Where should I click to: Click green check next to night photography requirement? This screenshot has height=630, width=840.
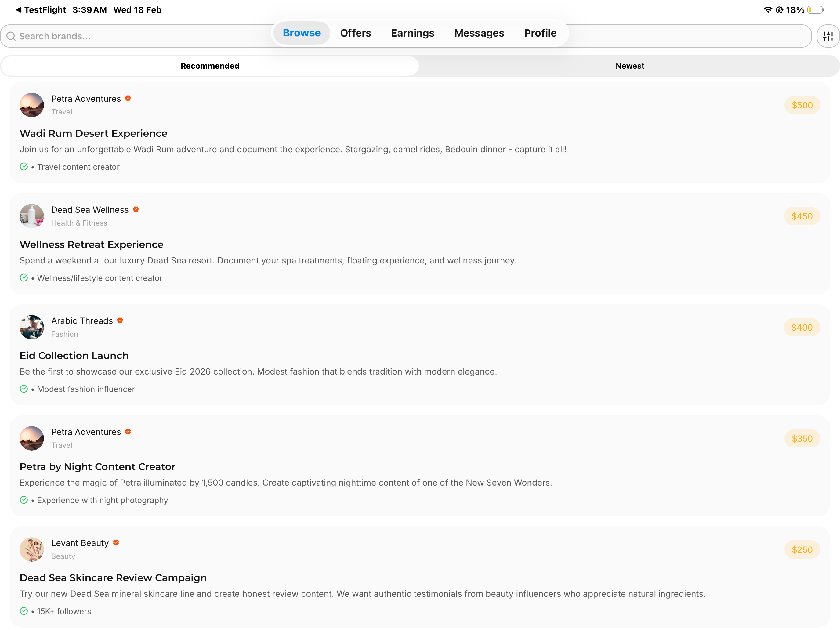(24, 500)
